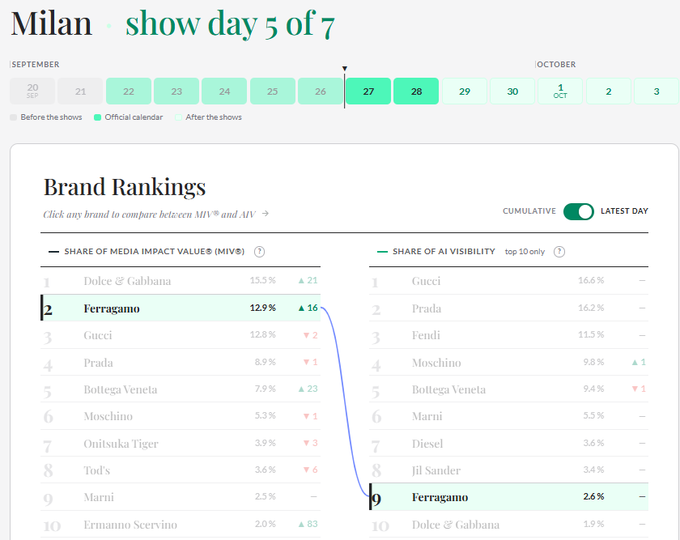Click Bottega Veneta in the MIV ranking
Viewport: 680px width, 540px height.
180,389
